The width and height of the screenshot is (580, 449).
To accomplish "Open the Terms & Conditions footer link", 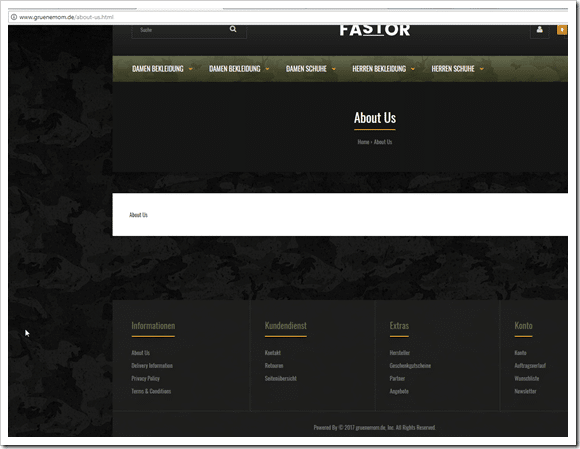I will click(x=151, y=391).
